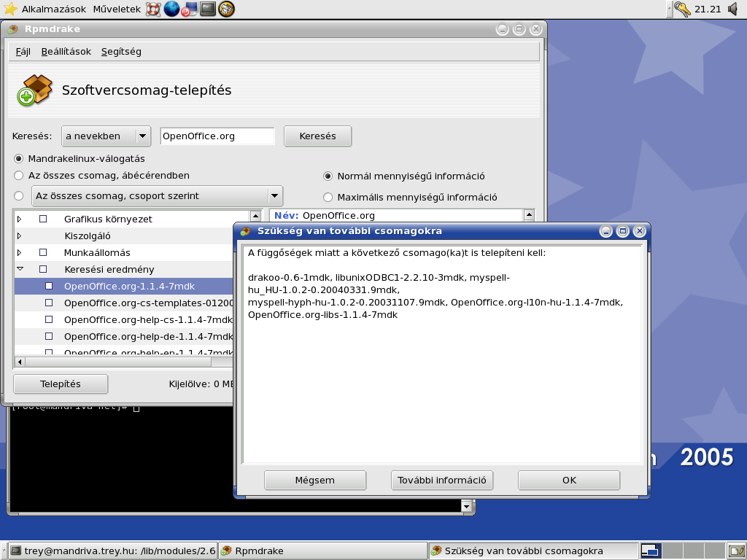
Task: Click the software package box icon with plus
Action: tap(34, 90)
